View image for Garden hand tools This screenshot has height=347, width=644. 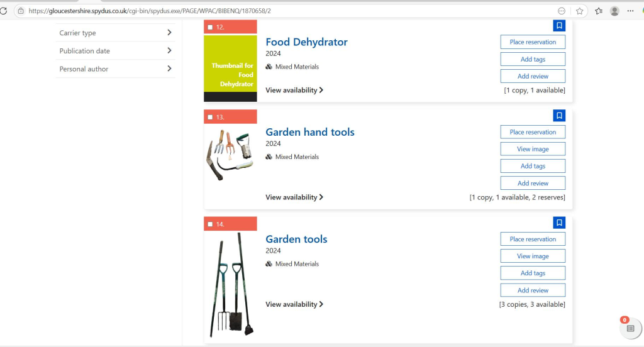pyautogui.click(x=533, y=149)
